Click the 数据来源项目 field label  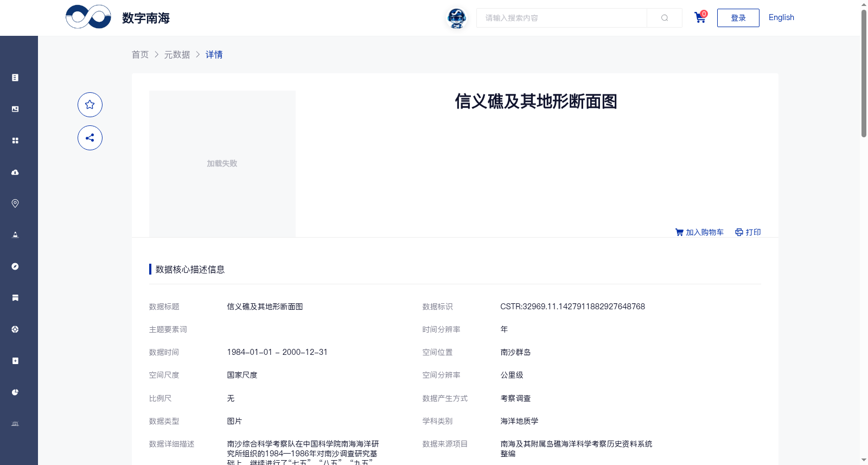pyautogui.click(x=445, y=444)
